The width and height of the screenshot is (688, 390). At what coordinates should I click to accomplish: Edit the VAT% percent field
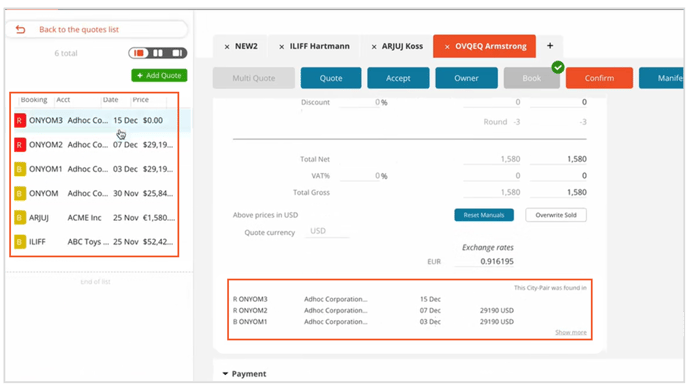360,176
